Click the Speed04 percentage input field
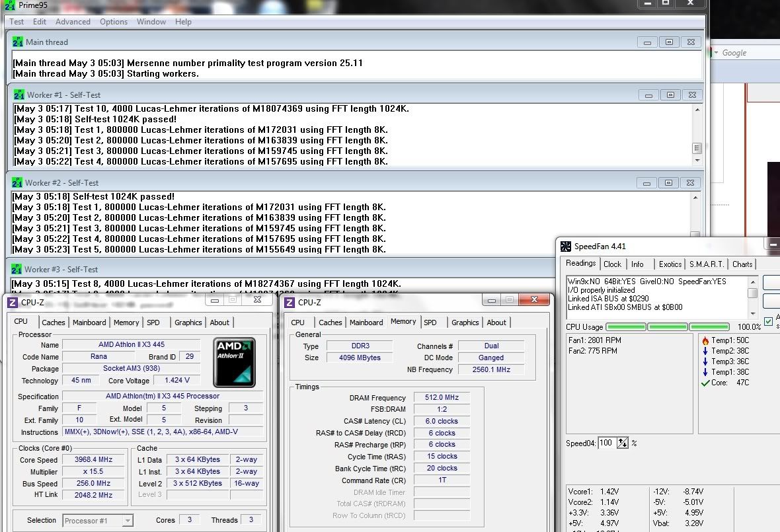 (x=607, y=443)
